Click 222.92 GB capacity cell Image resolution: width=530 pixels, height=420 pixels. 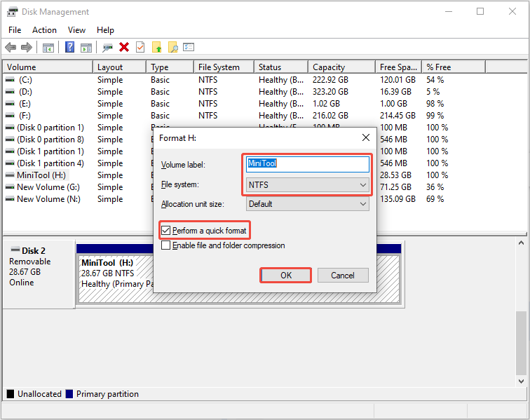[x=330, y=80]
